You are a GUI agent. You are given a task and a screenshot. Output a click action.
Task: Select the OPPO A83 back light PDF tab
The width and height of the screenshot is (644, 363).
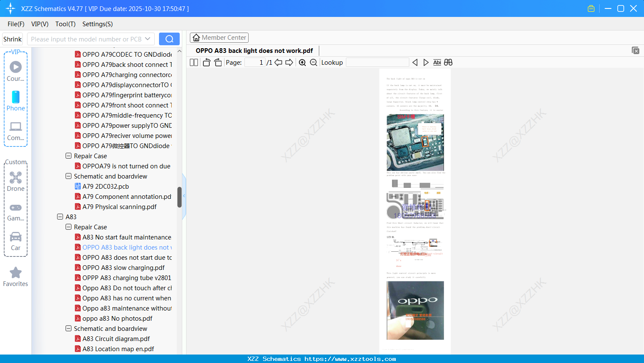tap(254, 51)
